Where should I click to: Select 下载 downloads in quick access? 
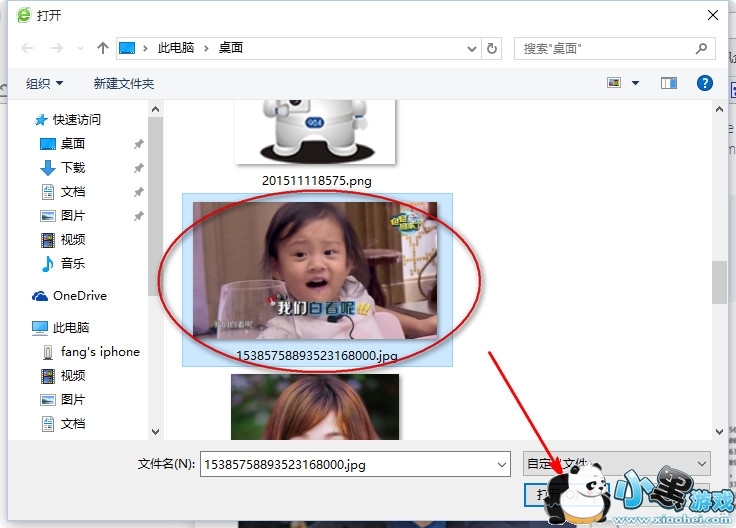coord(73,168)
